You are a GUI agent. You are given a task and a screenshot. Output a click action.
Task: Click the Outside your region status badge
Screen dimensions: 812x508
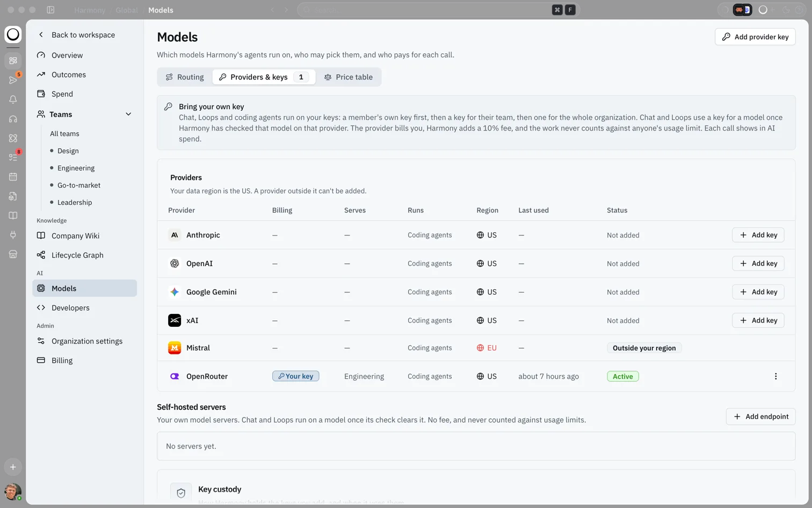(644, 348)
